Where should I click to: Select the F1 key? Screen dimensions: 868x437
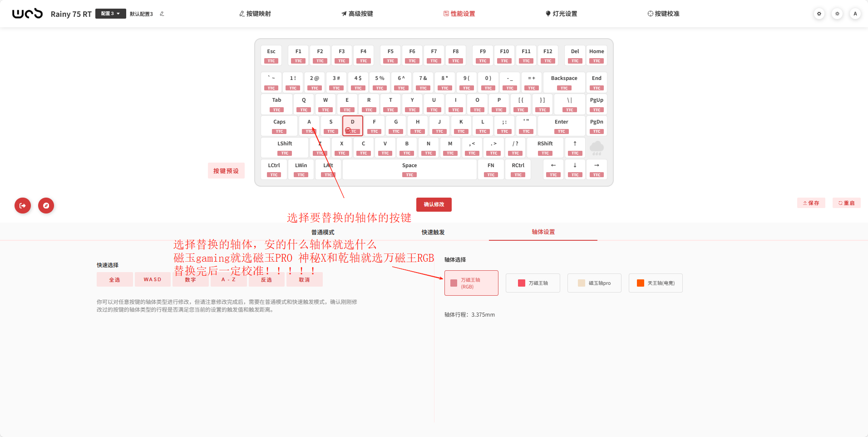[x=298, y=55]
